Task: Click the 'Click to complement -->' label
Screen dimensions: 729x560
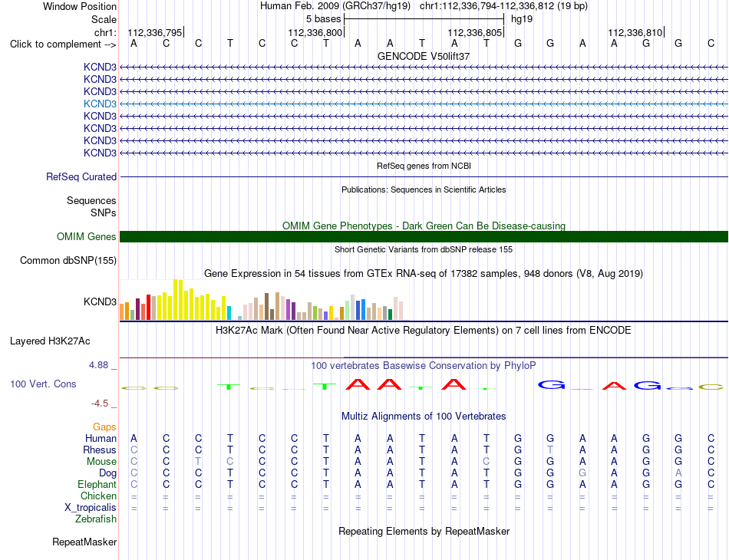Action: pos(63,44)
